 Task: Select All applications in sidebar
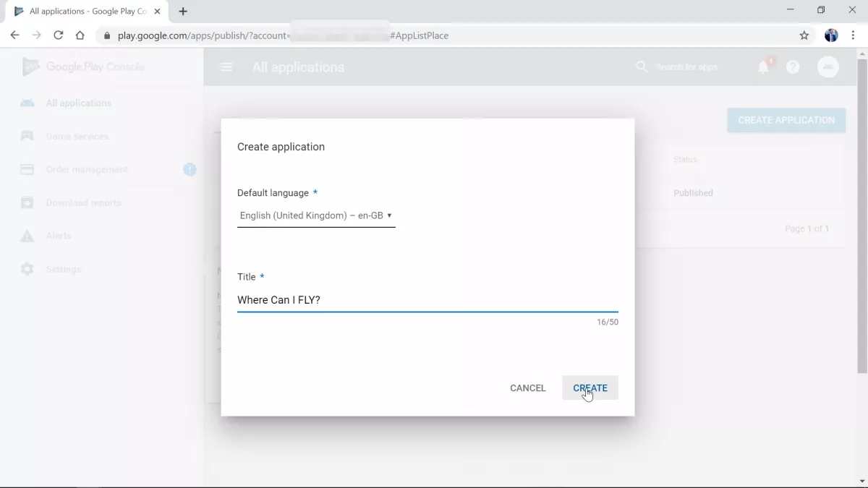(78, 103)
